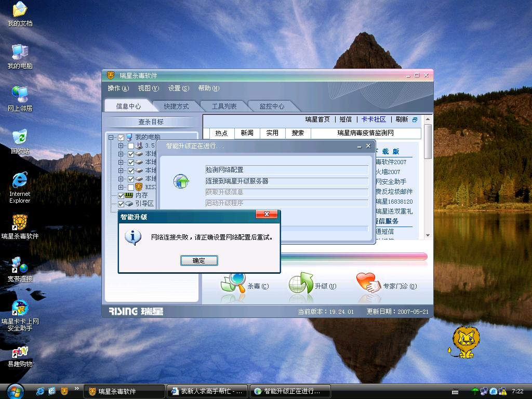532x399 pixels.
Task: Open 帮助(H) menu
Action: click(209, 88)
